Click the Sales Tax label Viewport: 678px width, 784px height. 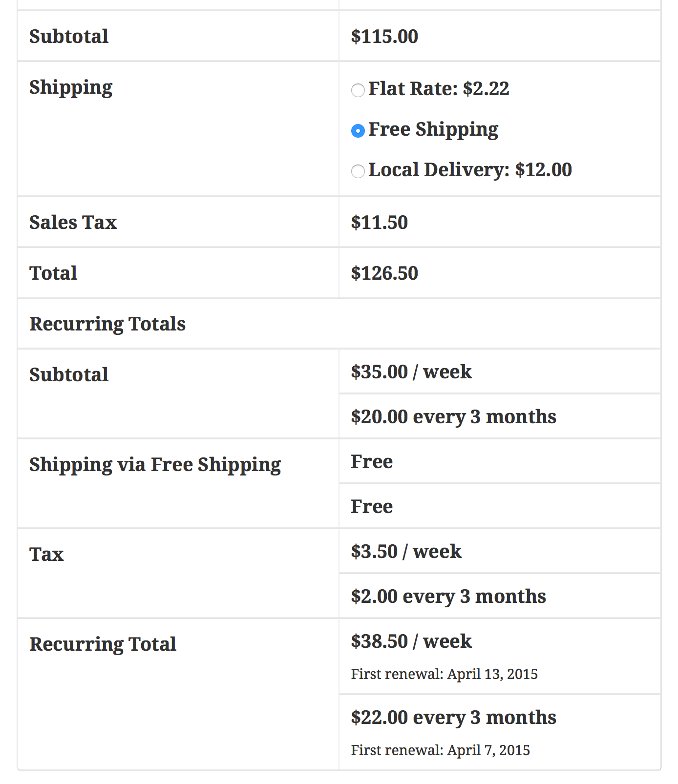coord(73,223)
